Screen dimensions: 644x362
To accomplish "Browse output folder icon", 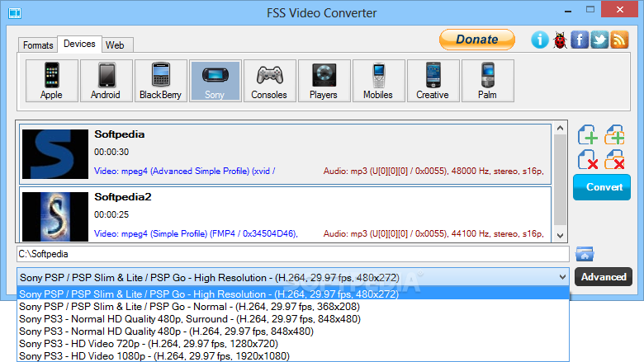I will pos(585,254).
